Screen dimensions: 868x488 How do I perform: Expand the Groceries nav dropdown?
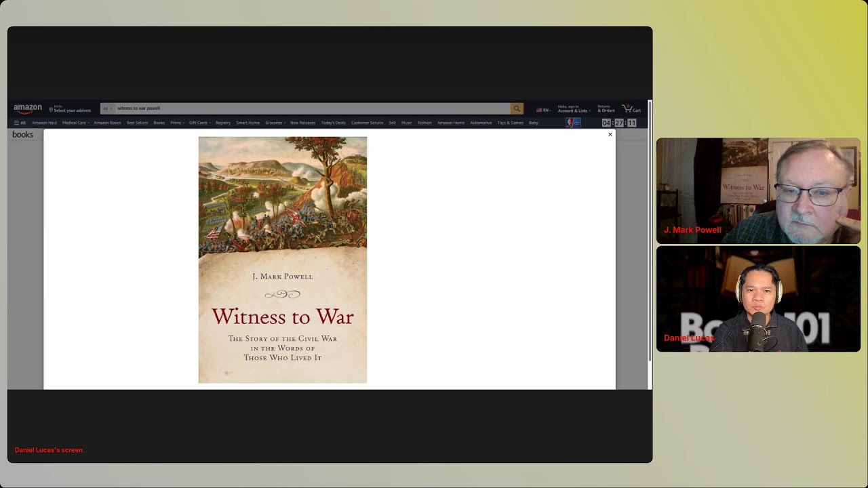point(275,123)
